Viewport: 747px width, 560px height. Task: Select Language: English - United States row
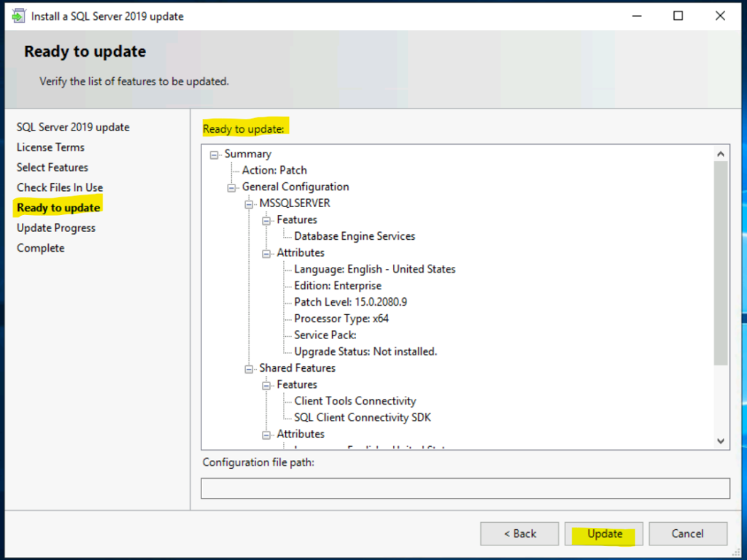coord(374,269)
